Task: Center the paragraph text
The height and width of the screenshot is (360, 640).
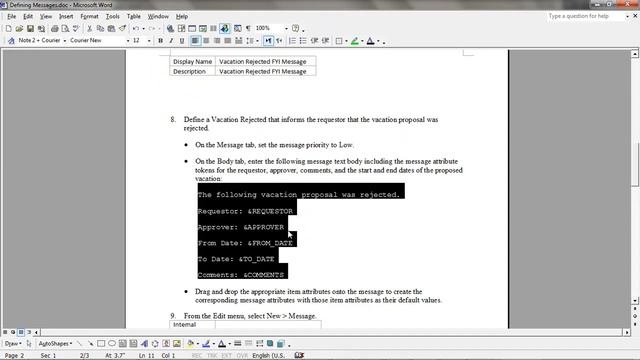Action: click(x=206, y=41)
